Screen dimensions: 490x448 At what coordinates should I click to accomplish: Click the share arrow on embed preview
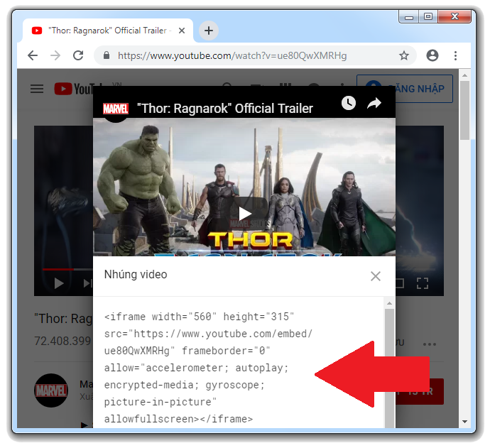(374, 104)
